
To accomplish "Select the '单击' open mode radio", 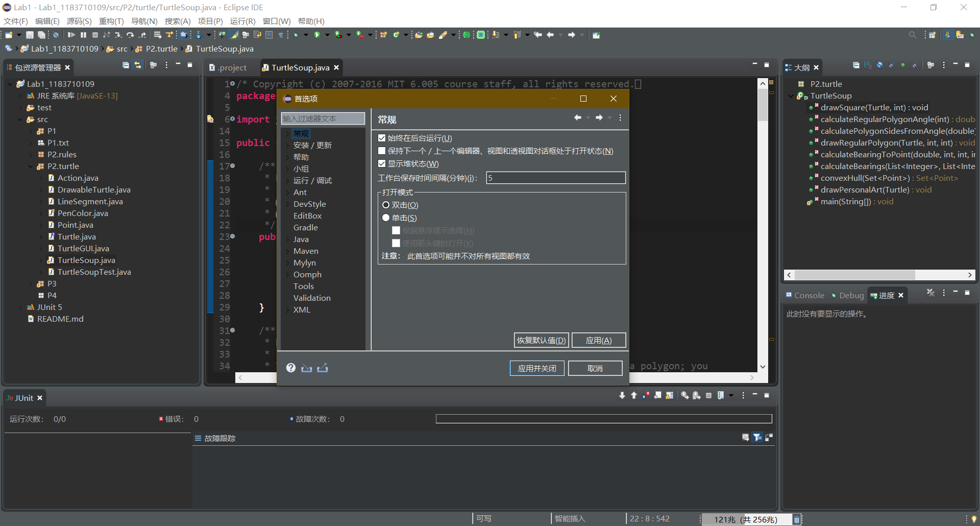I will pyautogui.click(x=386, y=218).
